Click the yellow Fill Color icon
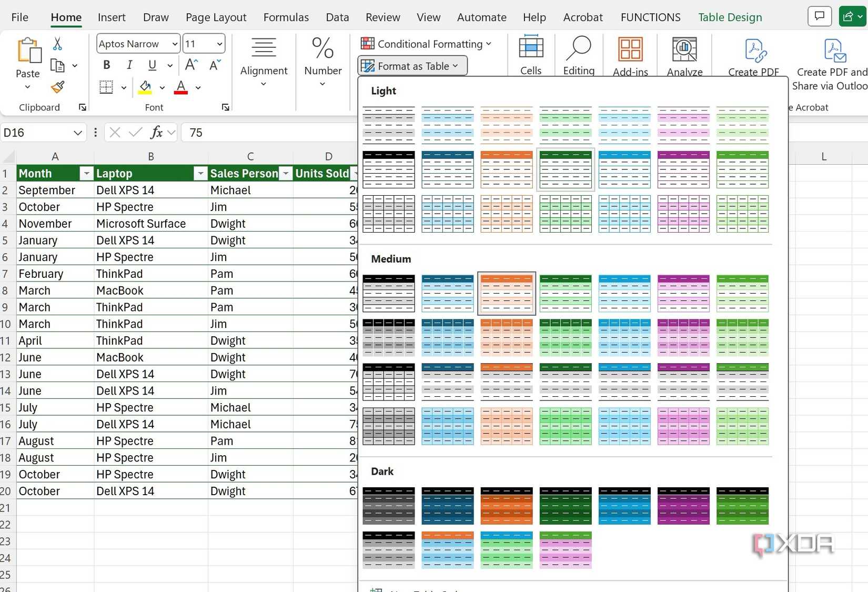The height and width of the screenshot is (592, 868). 145,87
